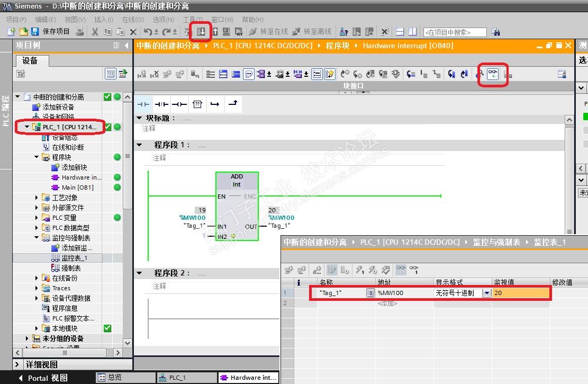Select Main [OB1] block in tree
Image resolution: width=588 pixels, height=384 pixels.
78,187
